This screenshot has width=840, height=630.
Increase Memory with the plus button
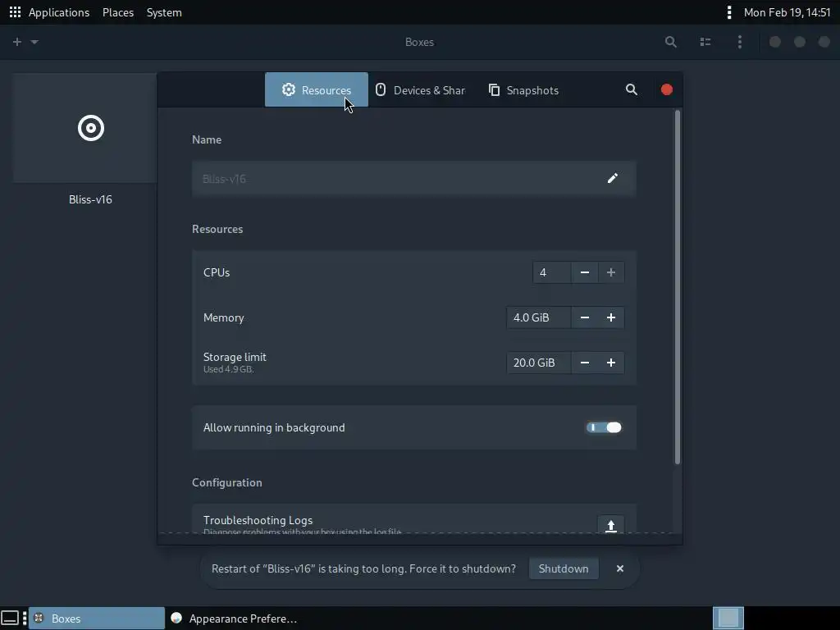(x=610, y=317)
